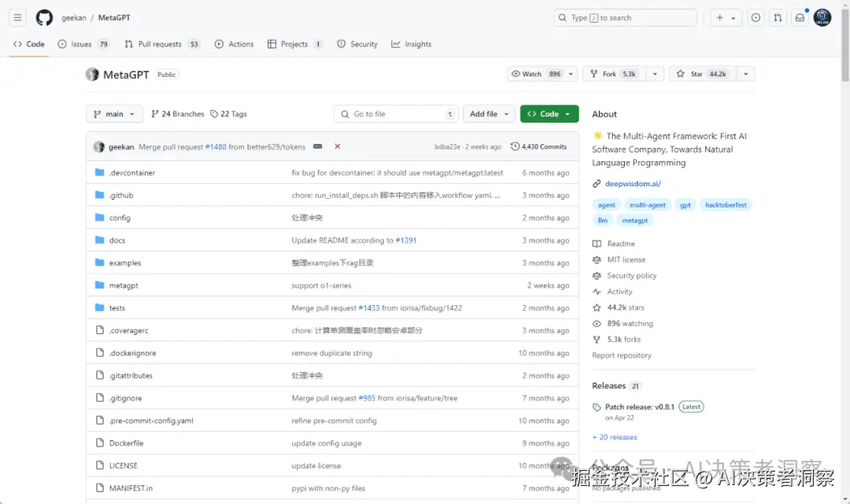Open the tests folder icon
The image size is (850, 504).
coord(100,307)
